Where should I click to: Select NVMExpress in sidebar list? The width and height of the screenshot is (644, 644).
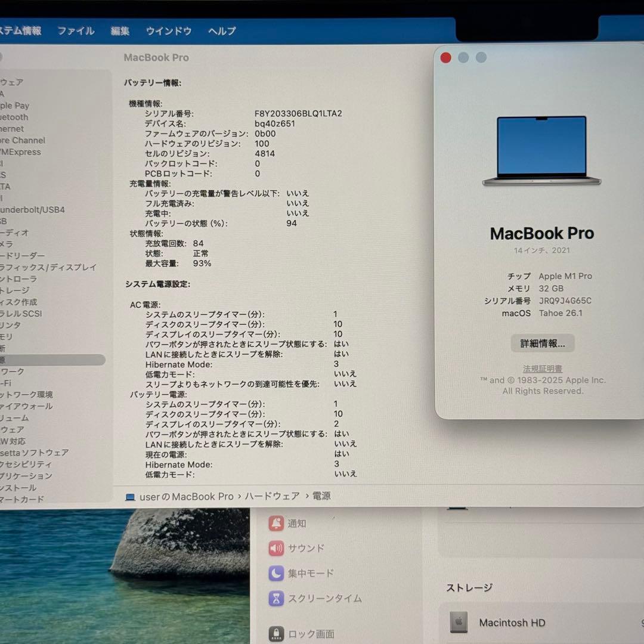click(20, 151)
